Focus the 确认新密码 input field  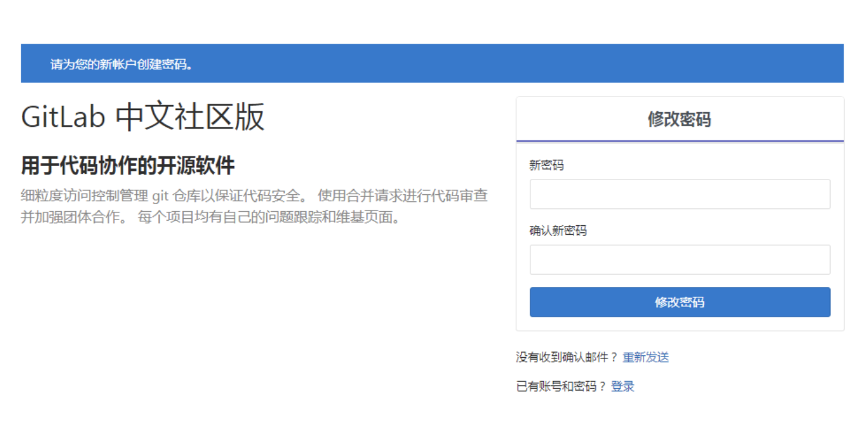(x=680, y=259)
